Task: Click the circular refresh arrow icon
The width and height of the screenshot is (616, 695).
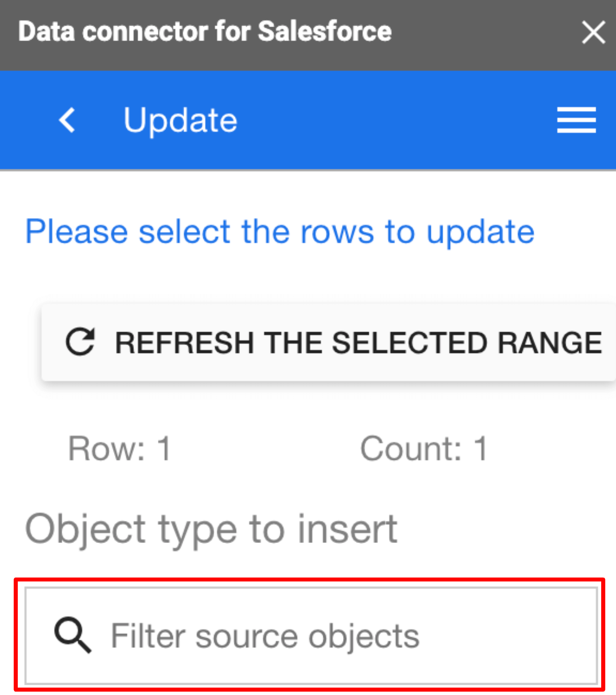Action: tap(80, 342)
